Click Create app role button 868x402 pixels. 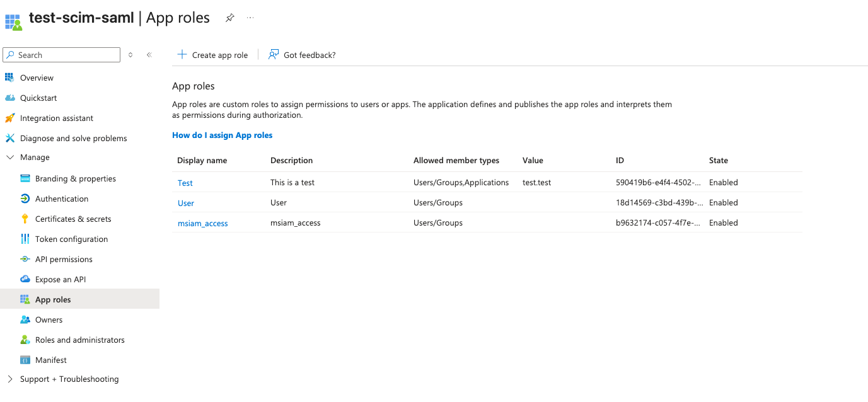pyautogui.click(x=212, y=55)
